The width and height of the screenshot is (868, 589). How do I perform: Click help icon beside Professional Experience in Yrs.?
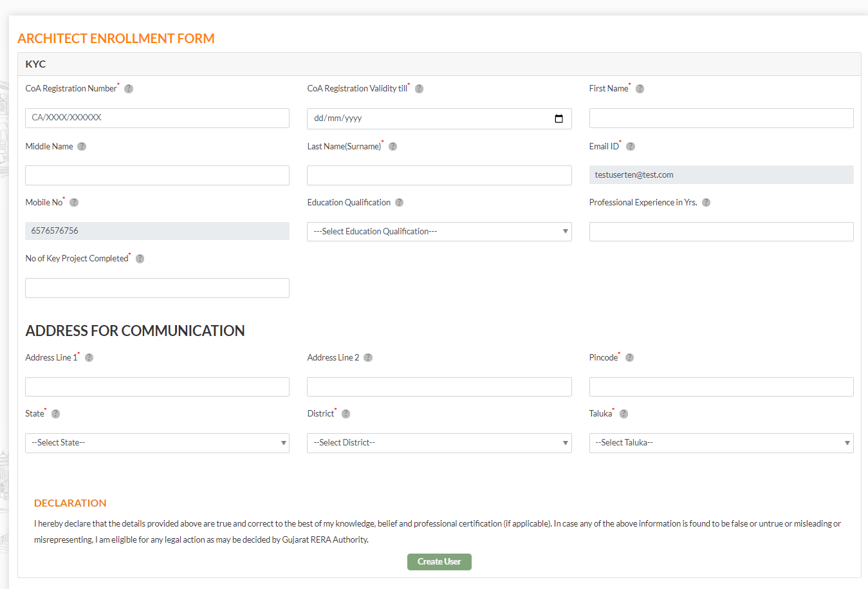point(706,203)
